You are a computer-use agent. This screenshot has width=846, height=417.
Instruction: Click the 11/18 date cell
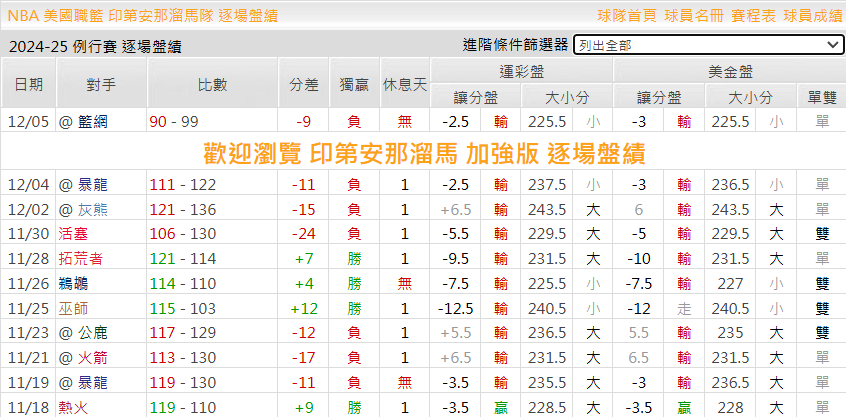tap(29, 407)
